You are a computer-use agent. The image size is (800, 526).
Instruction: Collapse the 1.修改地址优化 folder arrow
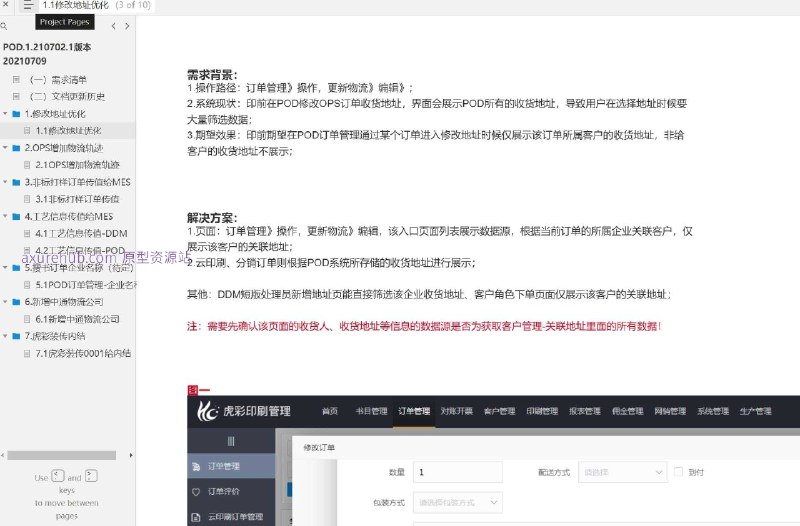5,113
